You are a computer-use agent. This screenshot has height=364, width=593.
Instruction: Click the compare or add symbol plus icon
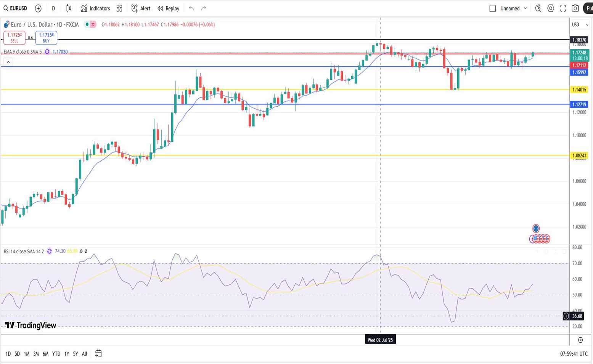click(38, 8)
